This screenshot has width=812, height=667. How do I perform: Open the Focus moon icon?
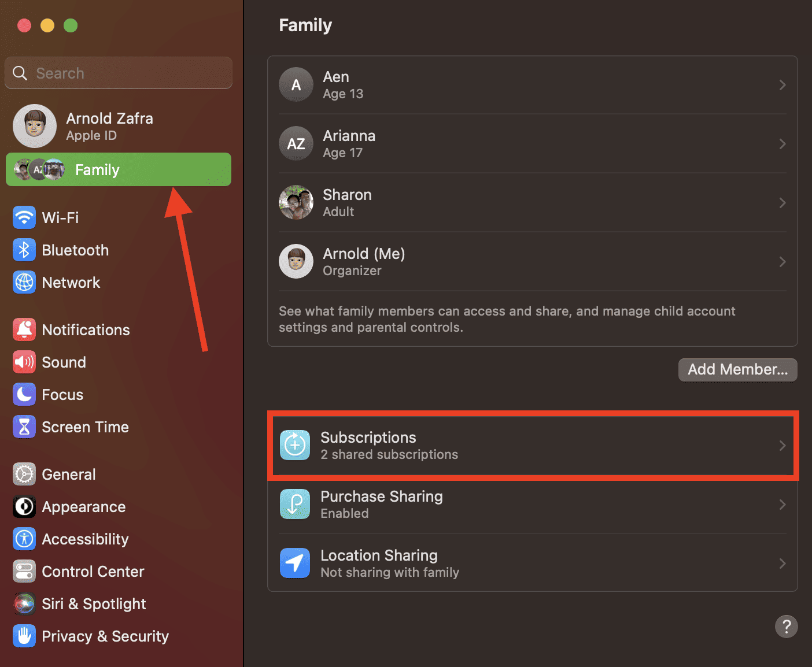[24, 395]
